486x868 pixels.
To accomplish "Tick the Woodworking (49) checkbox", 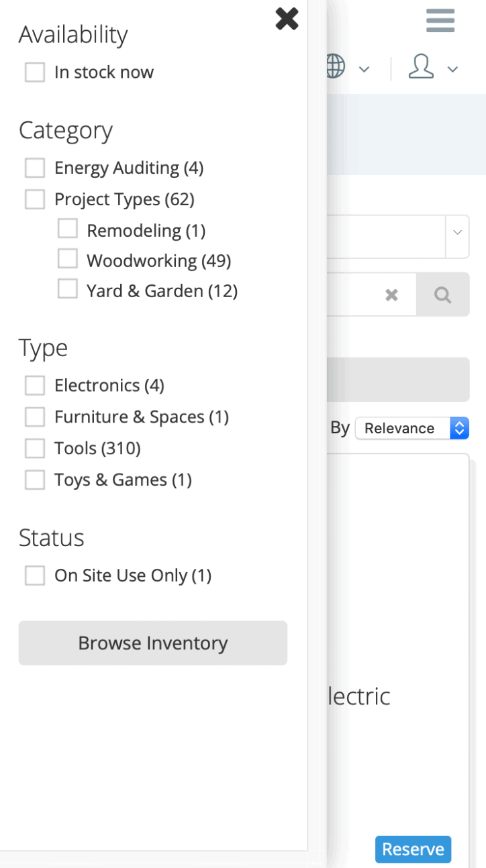I will click(67, 258).
